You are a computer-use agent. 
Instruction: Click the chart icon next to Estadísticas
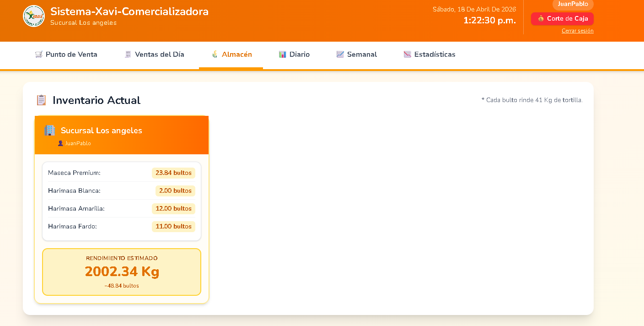pos(407,54)
